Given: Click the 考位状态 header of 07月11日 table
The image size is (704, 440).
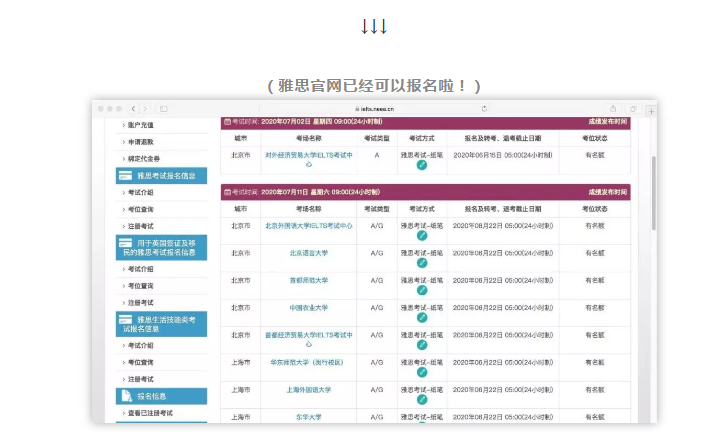Looking at the screenshot, I should 595,209.
